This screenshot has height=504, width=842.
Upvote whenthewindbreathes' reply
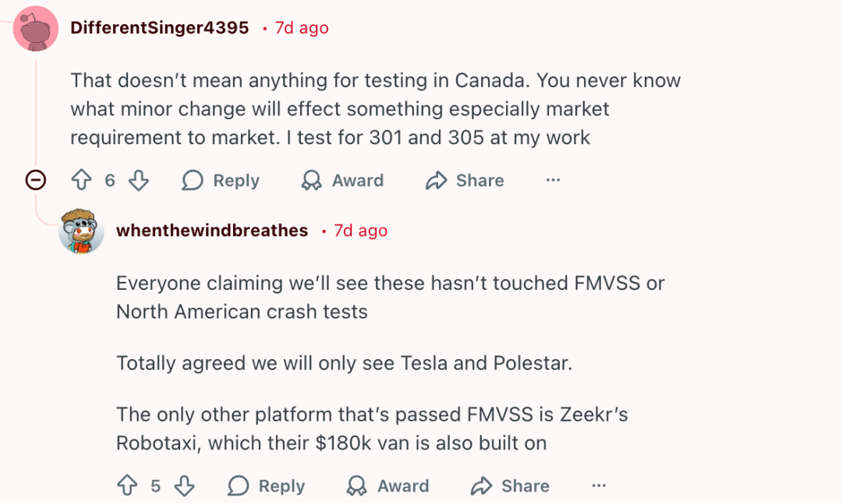tap(127, 486)
